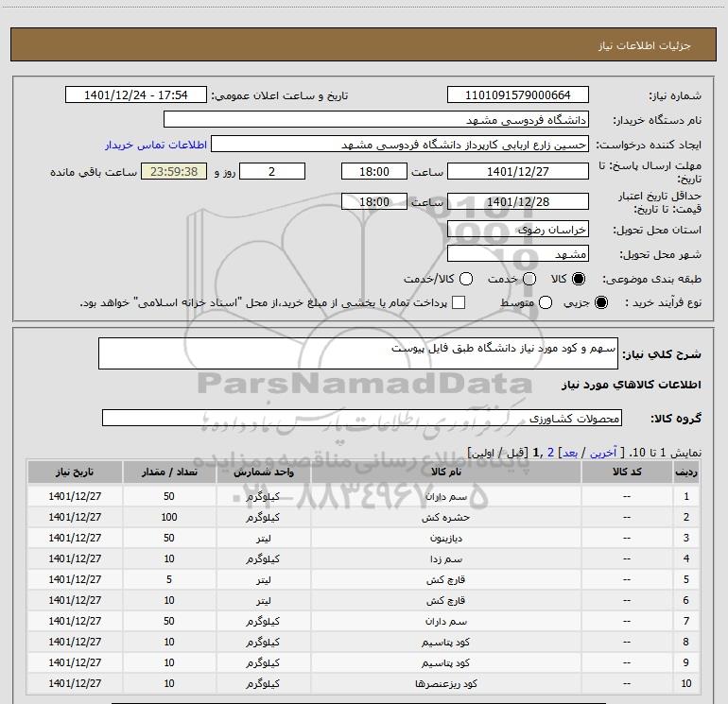Image resolution: width=728 pixels, height=704 pixels.
Task: Click the remaining time 23:59:38 field
Action: coord(174,171)
